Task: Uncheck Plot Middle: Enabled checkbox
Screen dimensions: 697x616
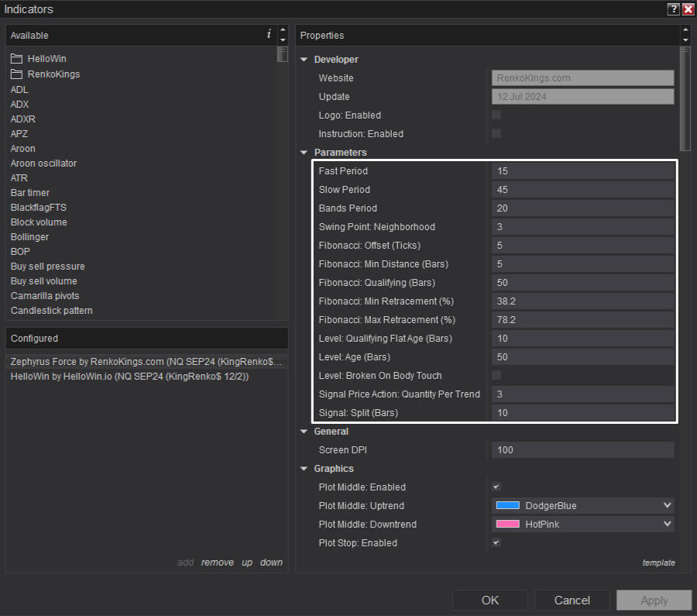Action: point(496,487)
